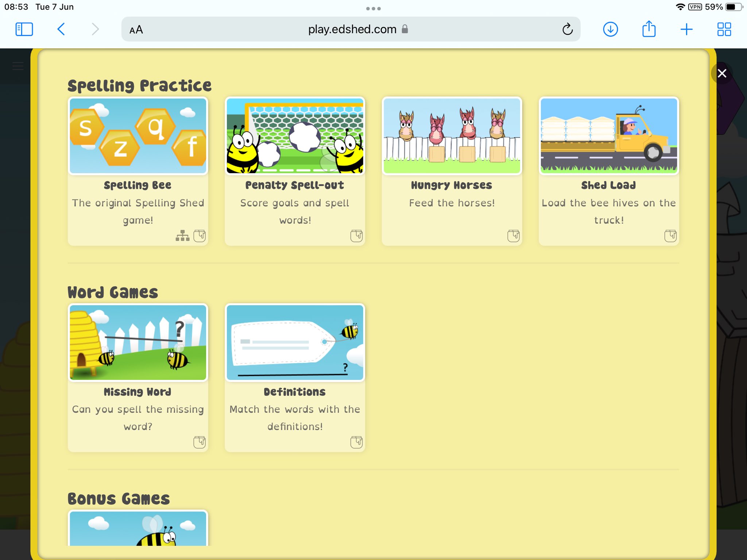Viewport: 747px width, 560px height.
Task: Open the Safari downloads button
Action: pos(610,29)
